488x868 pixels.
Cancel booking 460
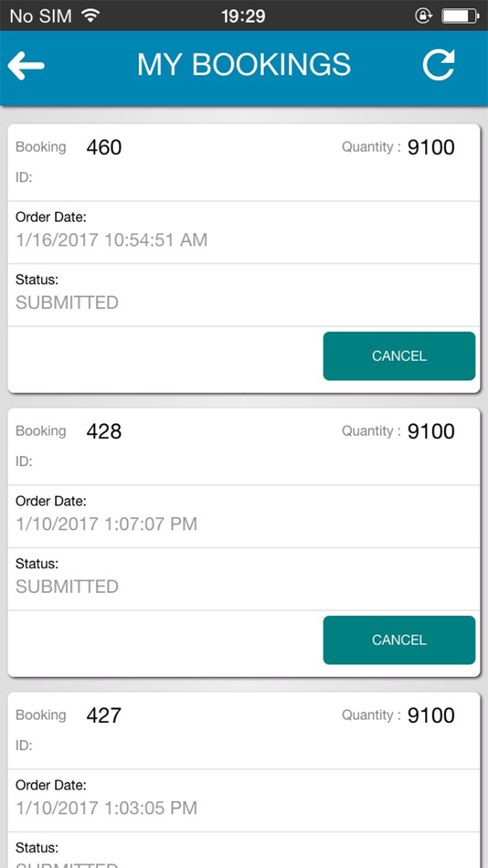(399, 356)
